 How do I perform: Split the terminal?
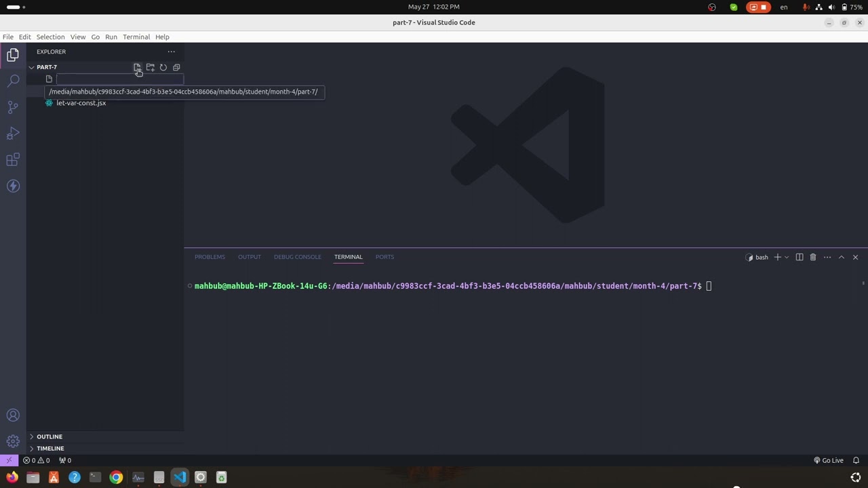tap(800, 257)
